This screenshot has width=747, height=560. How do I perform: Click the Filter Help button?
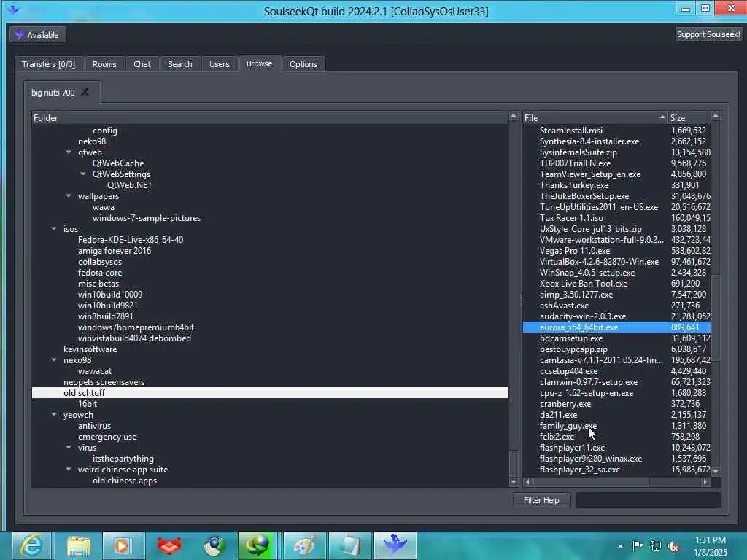[x=541, y=500]
